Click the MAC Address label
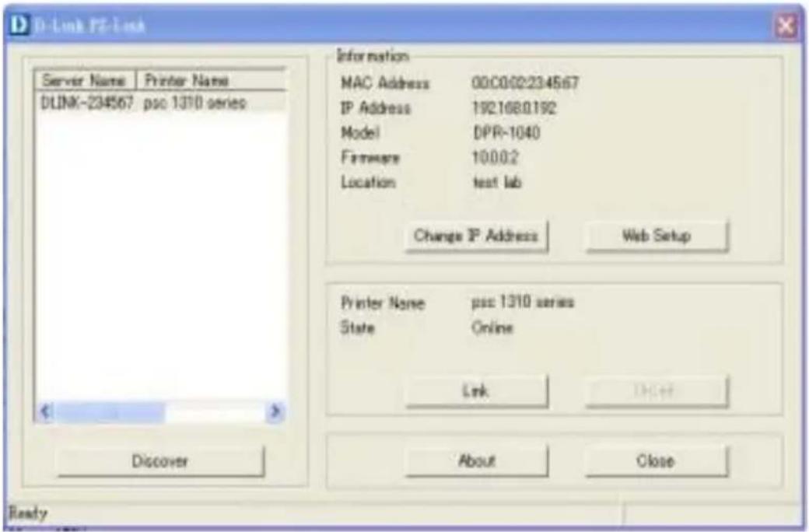The width and height of the screenshot is (809, 532). (385, 83)
